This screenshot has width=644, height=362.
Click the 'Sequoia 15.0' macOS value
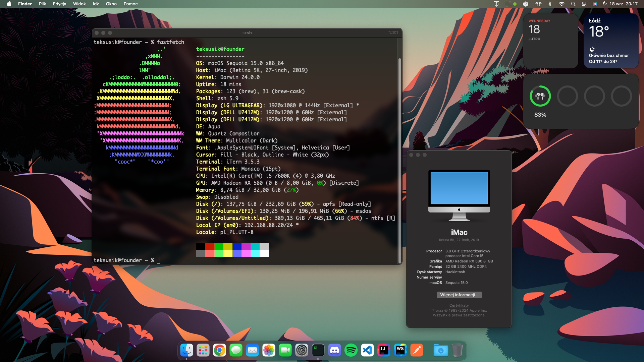(x=457, y=283)
